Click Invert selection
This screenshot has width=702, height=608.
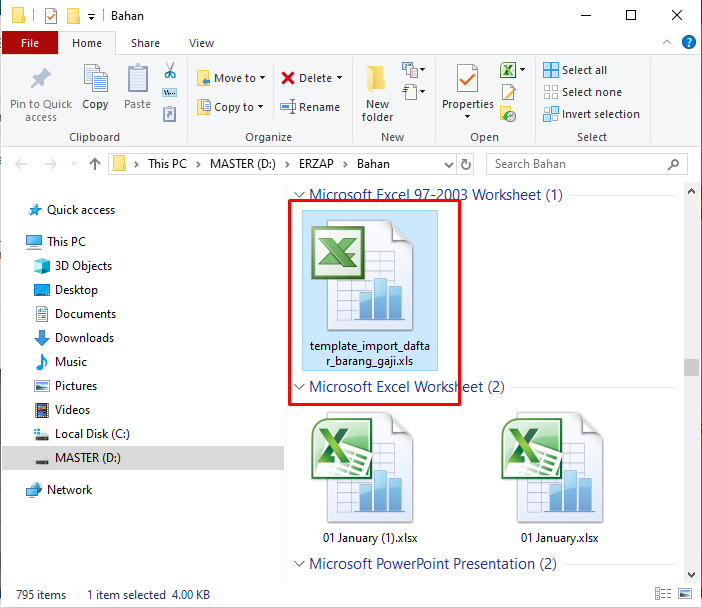tap(591, 114)
